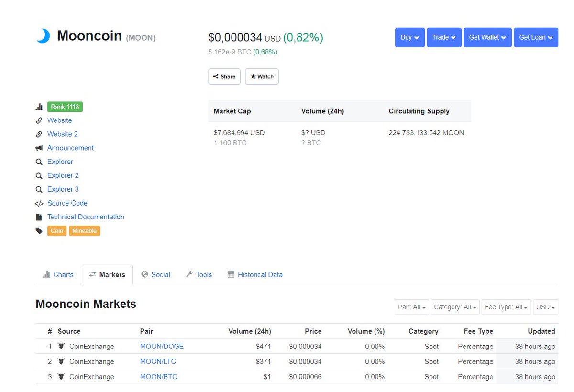Expand the Get Loan dropdown
574x392 pixels.
click(536, 37)
